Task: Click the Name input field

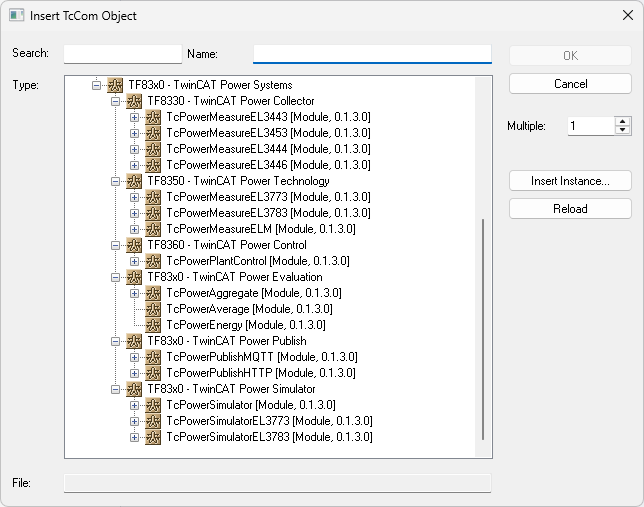Action: tap(372, 54)
